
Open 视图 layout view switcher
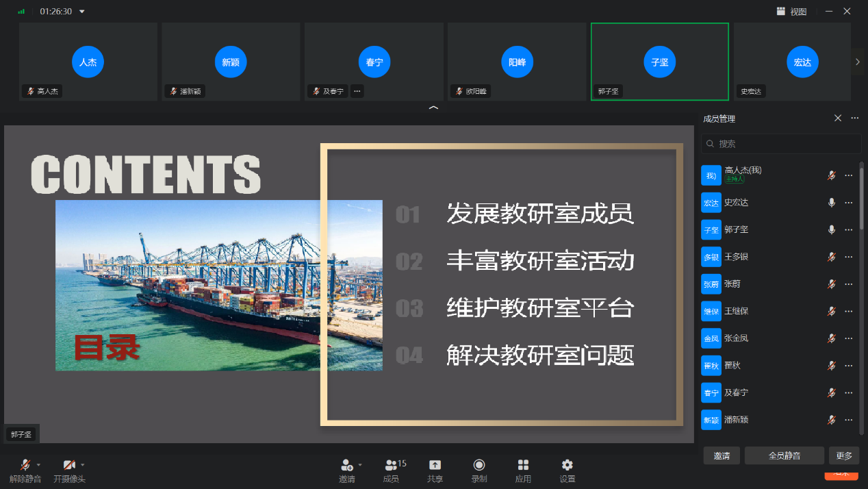point(791,12)
